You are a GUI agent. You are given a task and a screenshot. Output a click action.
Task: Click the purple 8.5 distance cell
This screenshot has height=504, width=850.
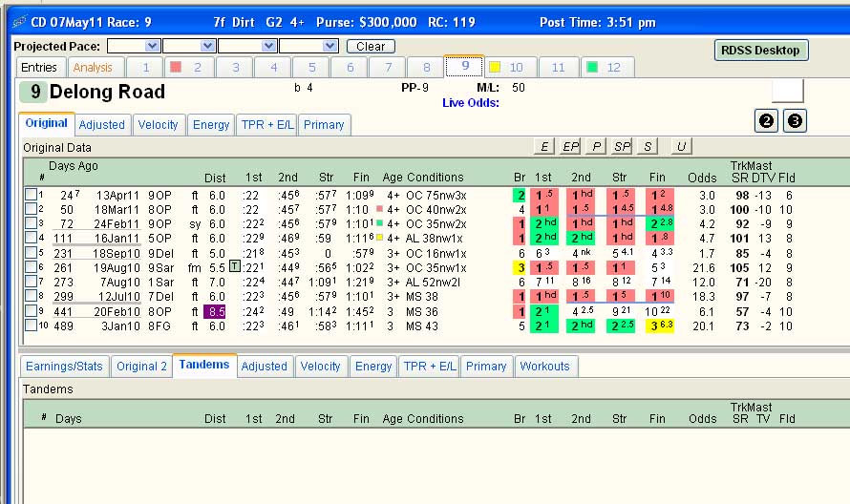(215, 311)
